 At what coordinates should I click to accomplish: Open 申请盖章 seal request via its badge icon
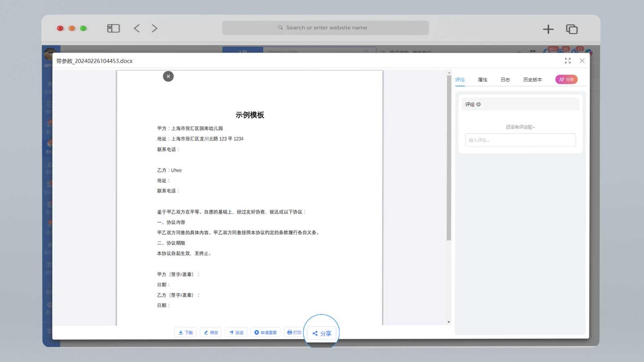pyautogui.click(x=256, y=332)
